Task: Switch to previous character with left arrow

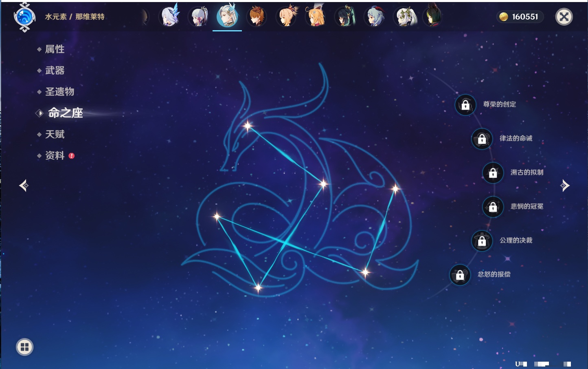Action: (24, 186)
